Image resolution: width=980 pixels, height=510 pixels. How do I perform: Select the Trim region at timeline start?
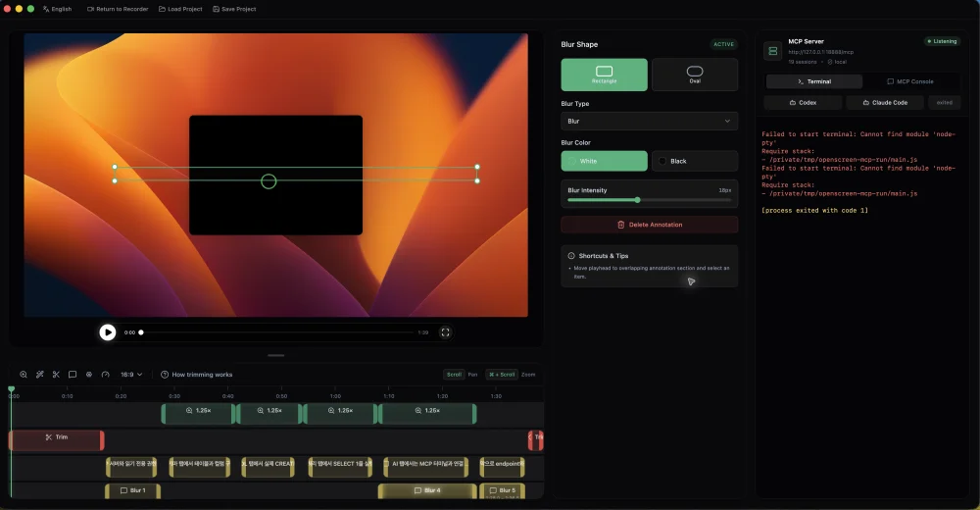[56, 440]
